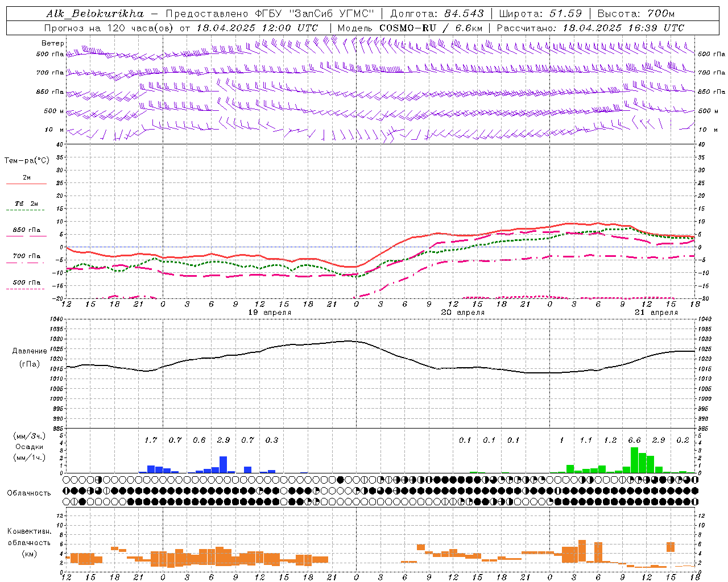Click the left 500 м wind level label
Screen dimensions: 728x582
point(54,111)
